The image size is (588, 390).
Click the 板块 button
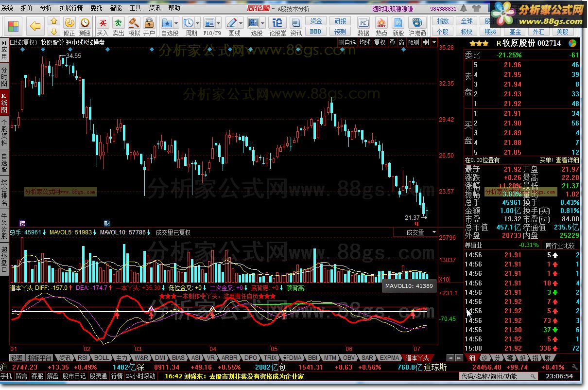[x=467, y=31]
